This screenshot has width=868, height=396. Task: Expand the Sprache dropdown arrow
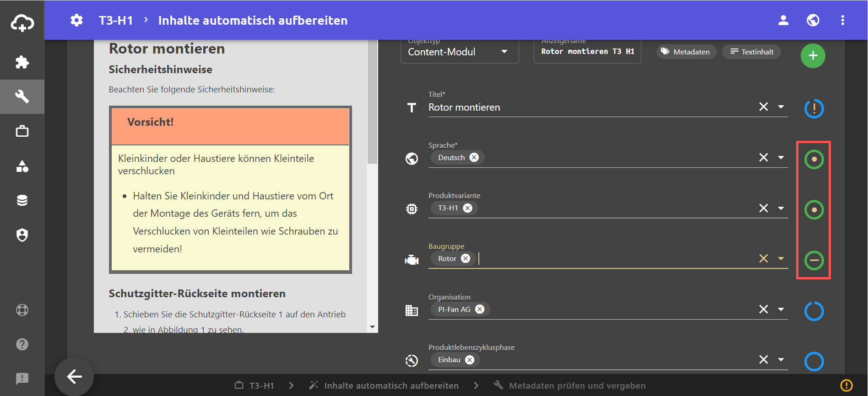(781, 157)
